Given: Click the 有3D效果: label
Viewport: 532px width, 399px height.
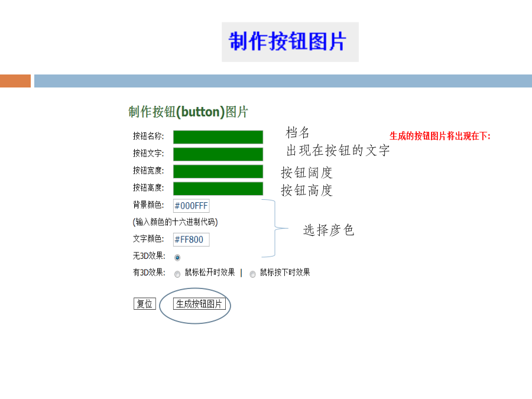Looking at the screenshot, I should 149,273.
